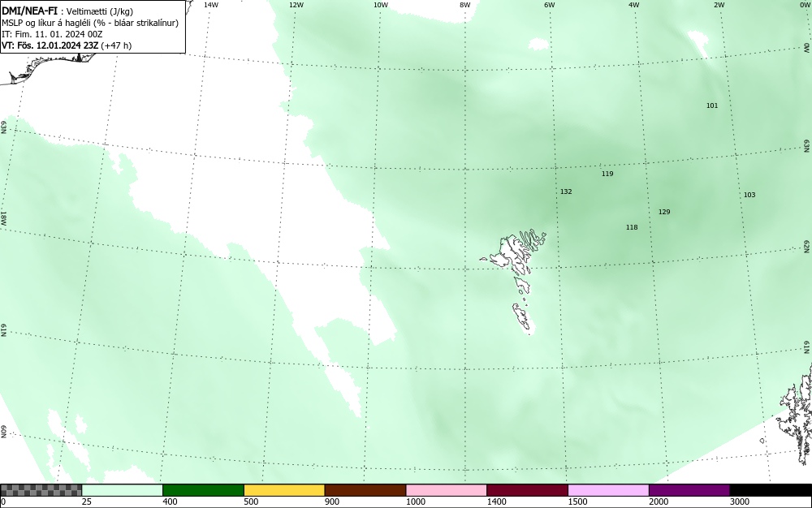Click the light green 25-400 legend swatch

(123, 490)
